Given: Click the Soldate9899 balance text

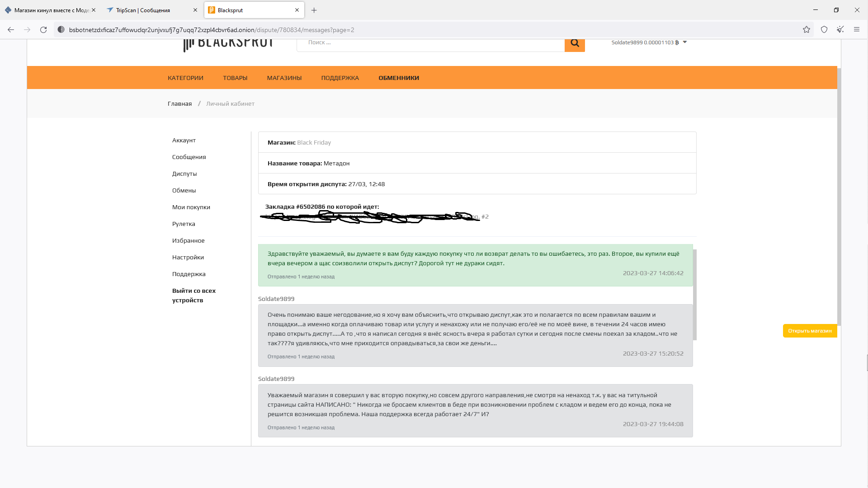Looking at the screenshot, I should [645, 42].
